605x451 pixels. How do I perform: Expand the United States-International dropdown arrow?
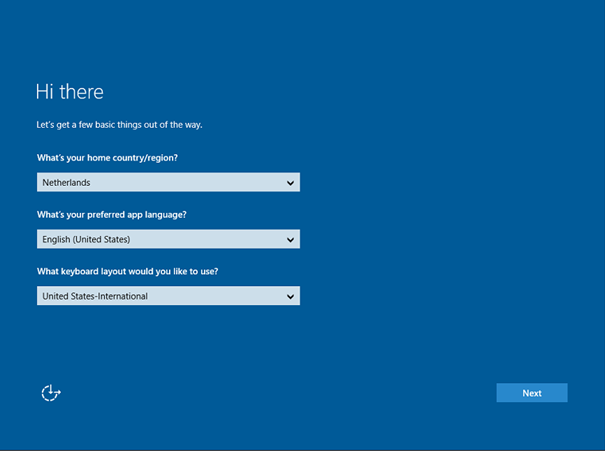pyautogui.click(x=290, y=296)
